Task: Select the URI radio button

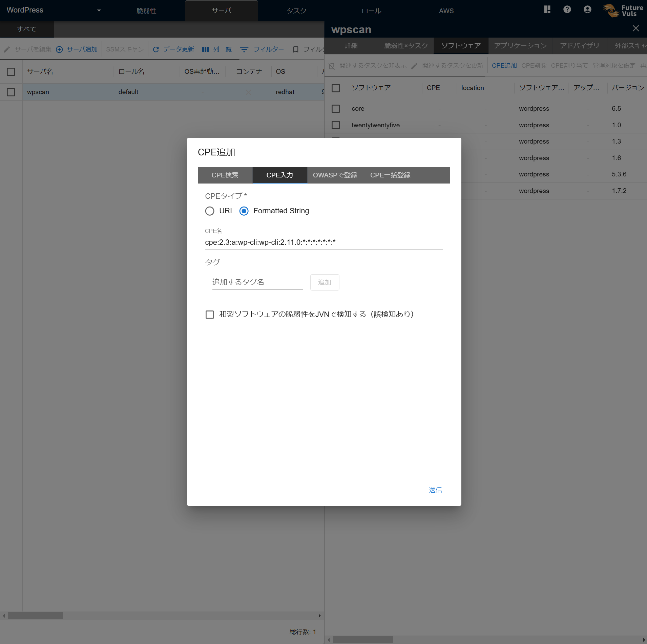Action: (x=210, y=211)
